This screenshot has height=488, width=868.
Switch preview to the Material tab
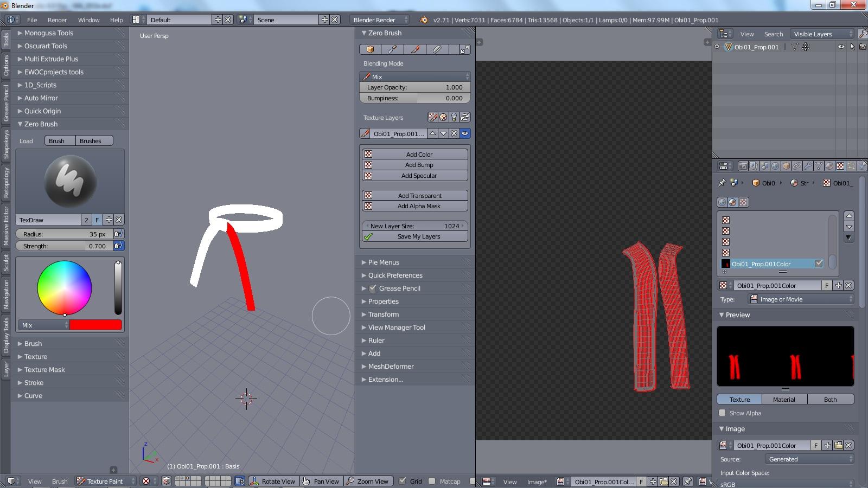(784, 400)
